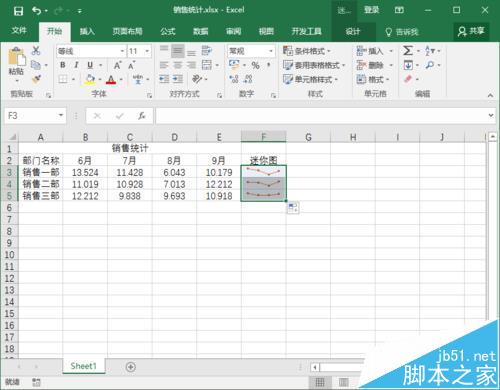Decrease decimal places icon
Screen dimensions: 500x390
[248, 79]
